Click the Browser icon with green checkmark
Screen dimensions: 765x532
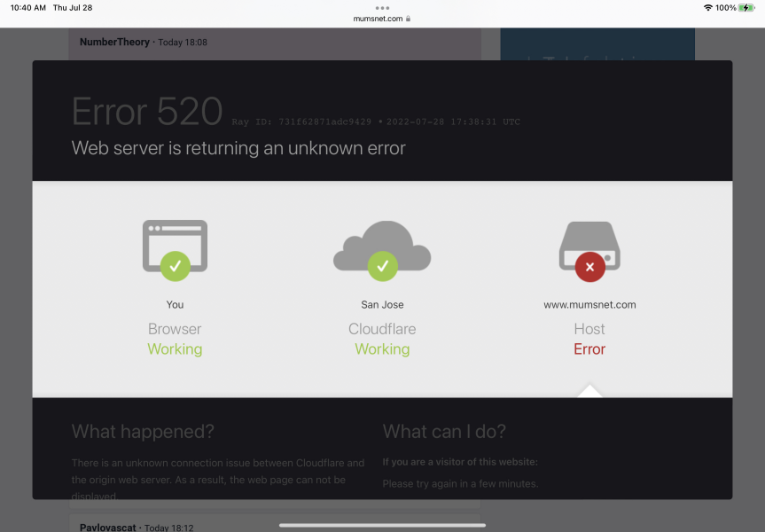pos(175,247)
